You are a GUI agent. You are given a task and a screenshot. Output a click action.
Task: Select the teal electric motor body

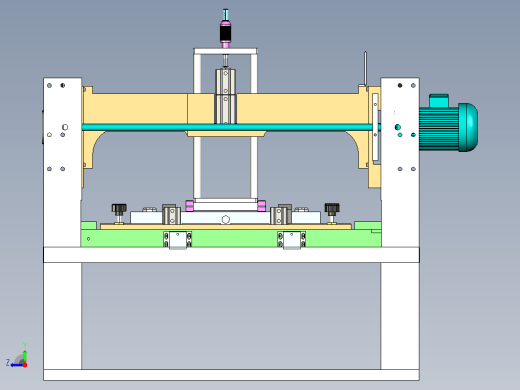[448, 127]
